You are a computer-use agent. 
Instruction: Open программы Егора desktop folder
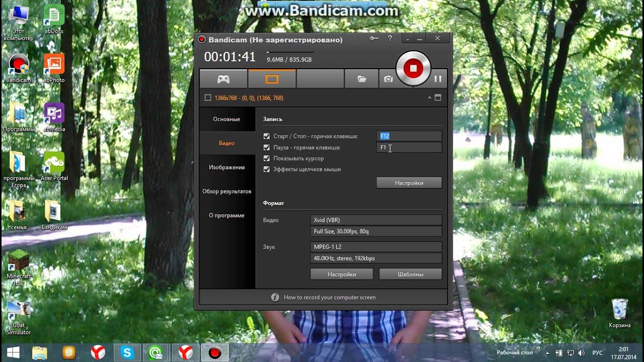click(19, 170)
